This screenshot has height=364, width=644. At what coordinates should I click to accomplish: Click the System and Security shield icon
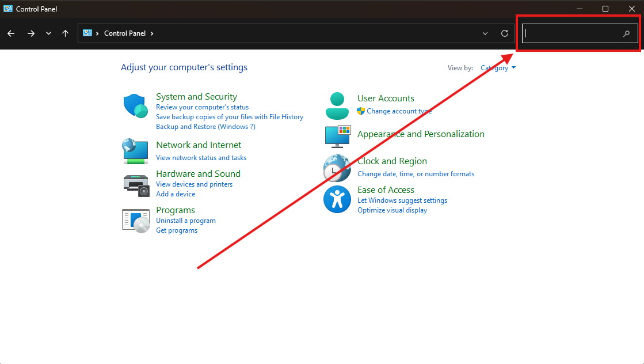pos(136,105)
